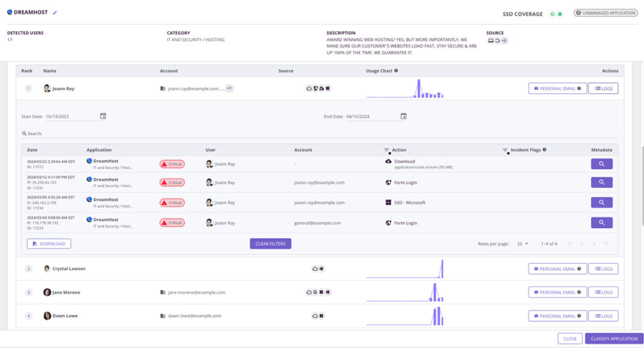Click the Unmanaged Application badge

tap(606, 13)
